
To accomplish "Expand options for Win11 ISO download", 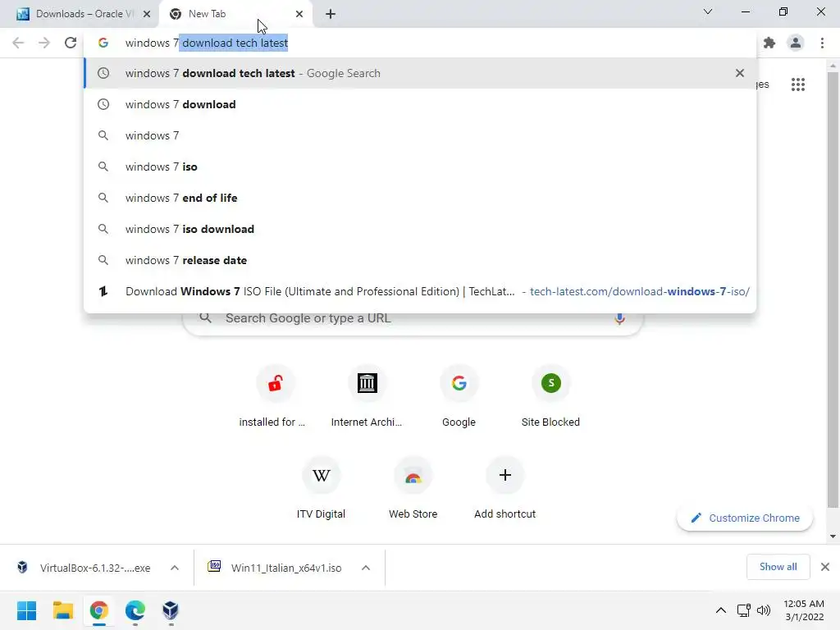I will [366, 568].
